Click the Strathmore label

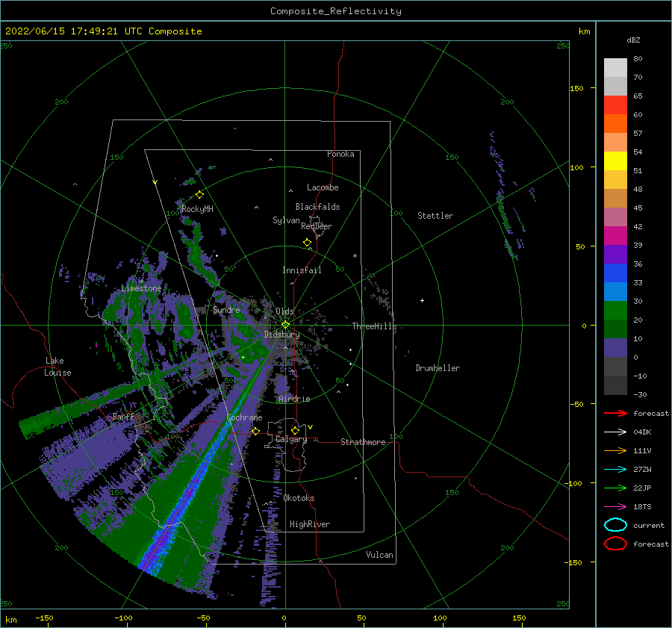[363, 442]
